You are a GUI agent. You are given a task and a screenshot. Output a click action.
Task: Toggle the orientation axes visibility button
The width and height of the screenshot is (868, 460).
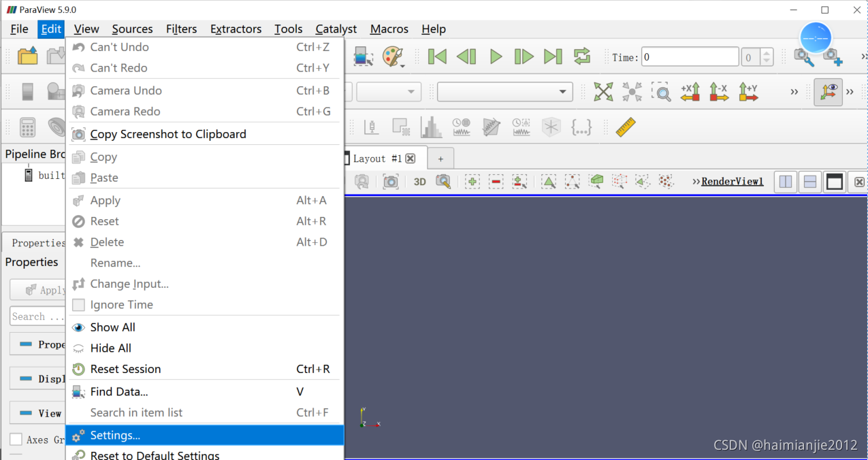point(828,92)
